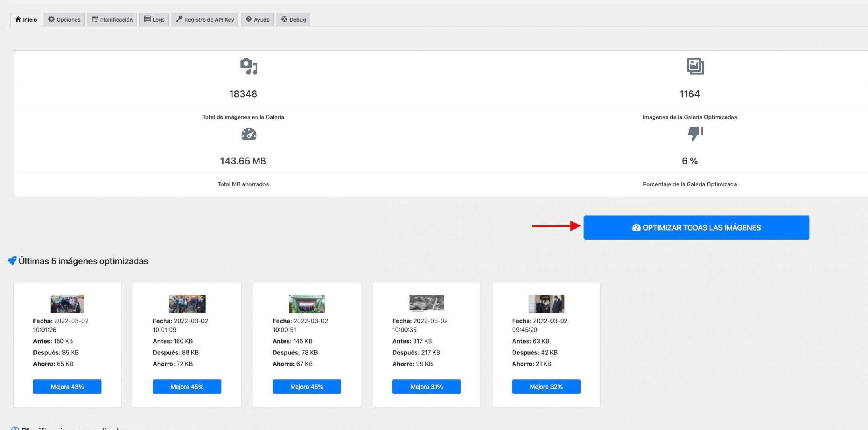Open thumbnail of image optimized at 10:01:26

[x=67, y=304]
